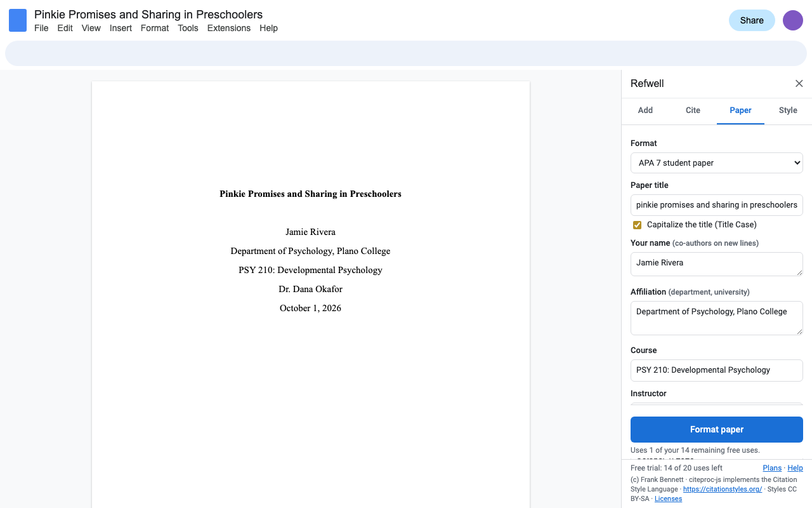Click the Format paper button
This screenshot has height=508, width=812.
point(717,429)
